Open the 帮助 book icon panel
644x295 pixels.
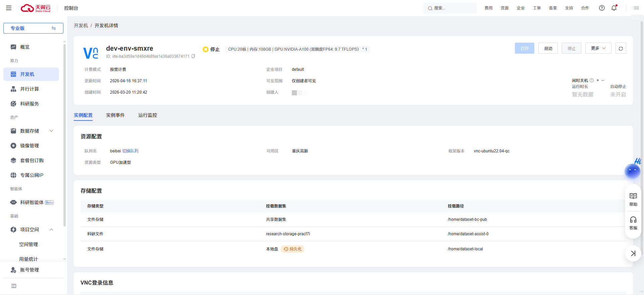click(x=633, y=199)
